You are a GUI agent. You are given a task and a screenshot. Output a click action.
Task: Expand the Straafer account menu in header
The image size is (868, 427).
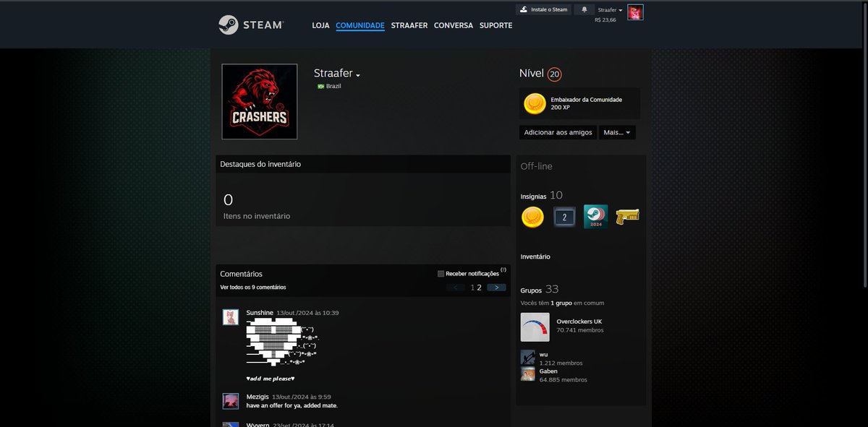(610, 10)
